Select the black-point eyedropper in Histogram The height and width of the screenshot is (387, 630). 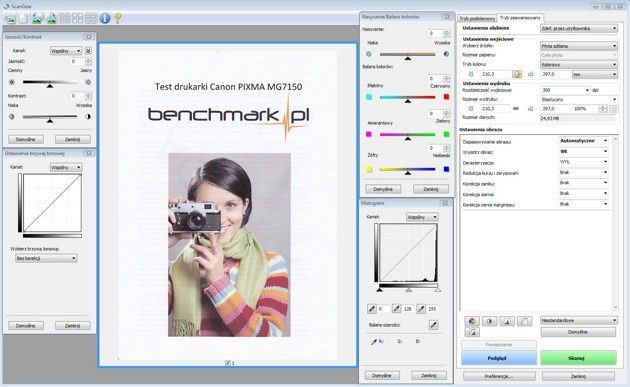pyautogui.click(x=372, y=309)
